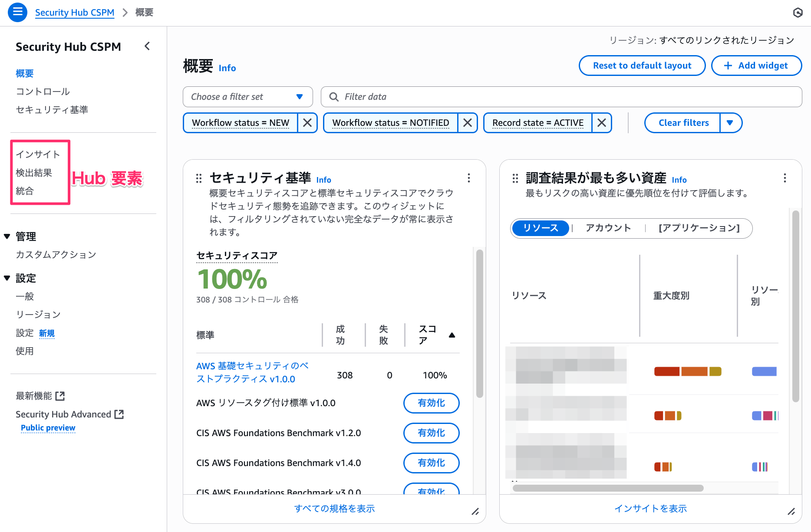Open Info link beside 調査結果が最も多い資産
This screenshot has width=811, height=532.
point(679,180)
